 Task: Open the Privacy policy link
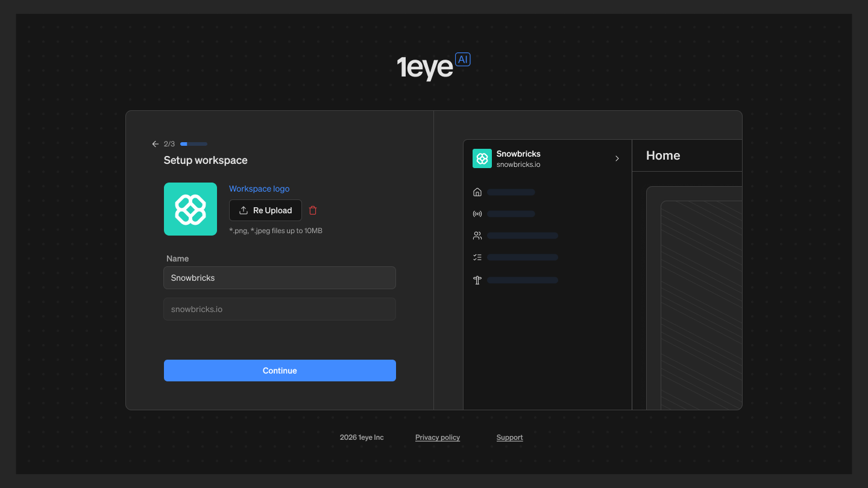pyautogui.click(x=438, y=437)
